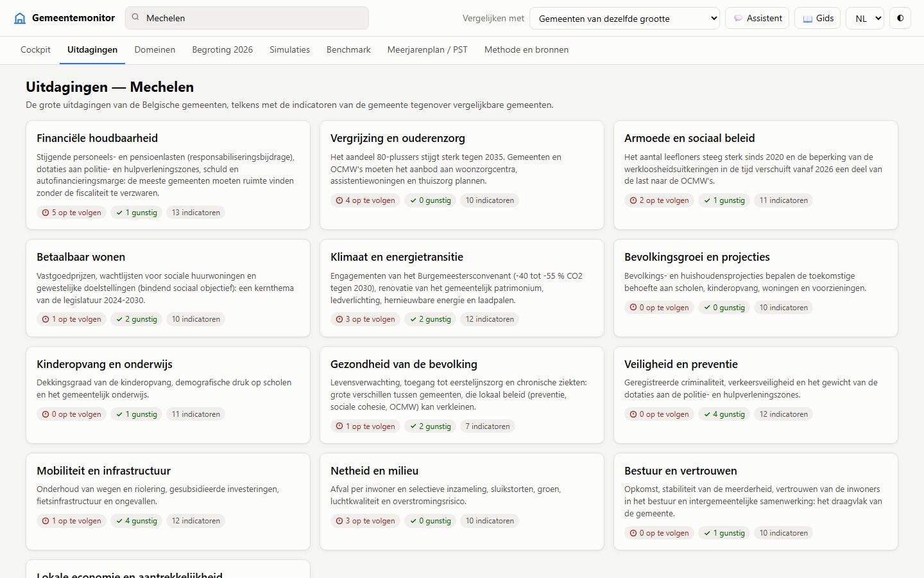This screenshot has height=578, width=924.
Task: Open the Assistent chat button
Action: tap(757, 18)
